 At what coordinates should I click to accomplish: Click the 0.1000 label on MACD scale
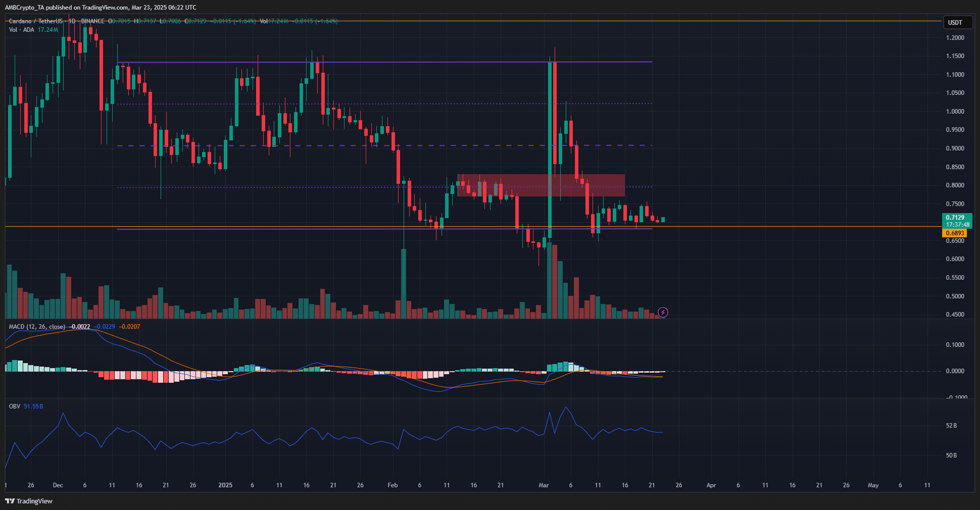955,345
